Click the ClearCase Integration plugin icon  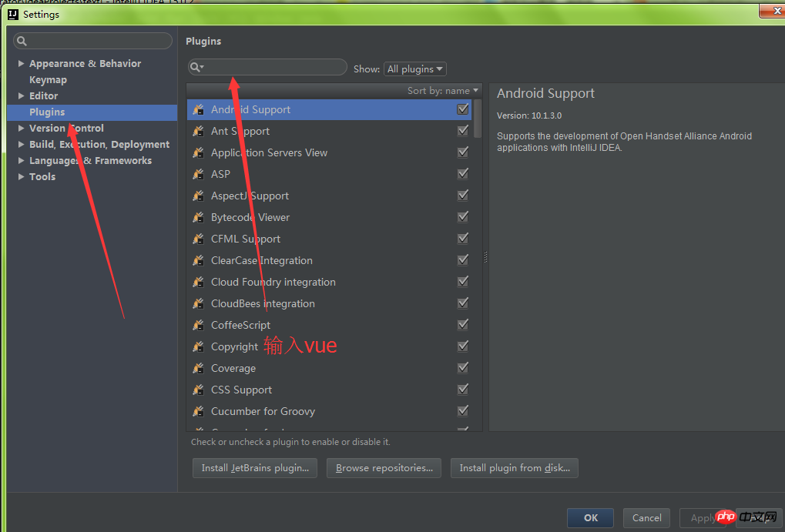(198, 260)
